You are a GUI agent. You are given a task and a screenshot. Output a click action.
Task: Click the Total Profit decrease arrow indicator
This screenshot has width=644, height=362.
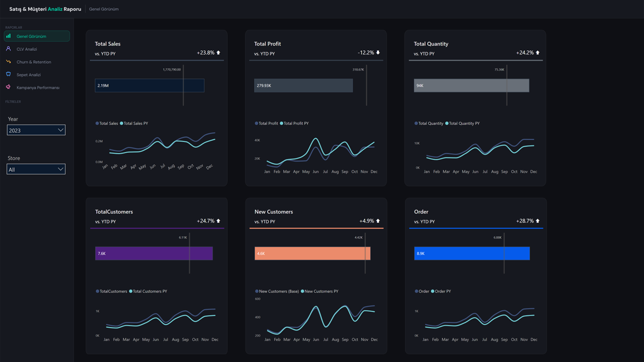tap(378, 52)
